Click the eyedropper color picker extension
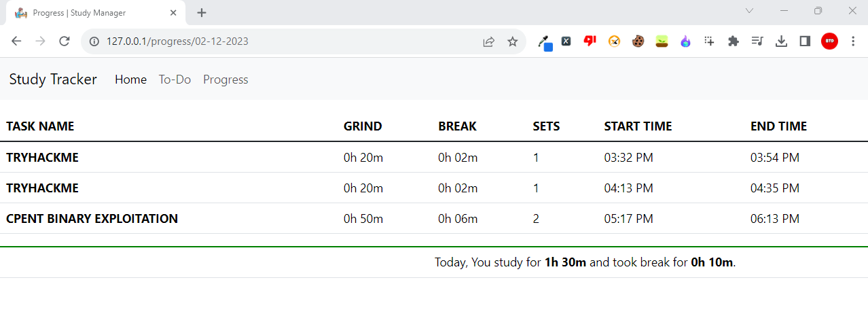This screenshot has height=314, width=868. tap(545, 42)
